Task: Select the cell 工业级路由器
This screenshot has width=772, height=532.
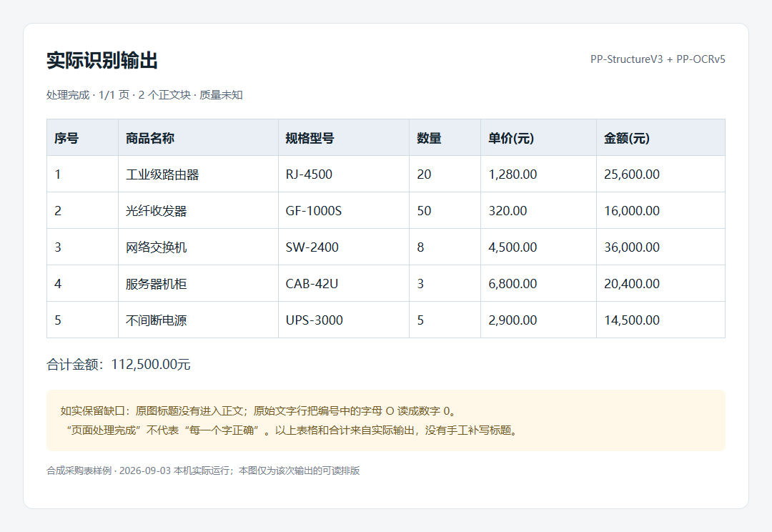Action: pos(199,174)
